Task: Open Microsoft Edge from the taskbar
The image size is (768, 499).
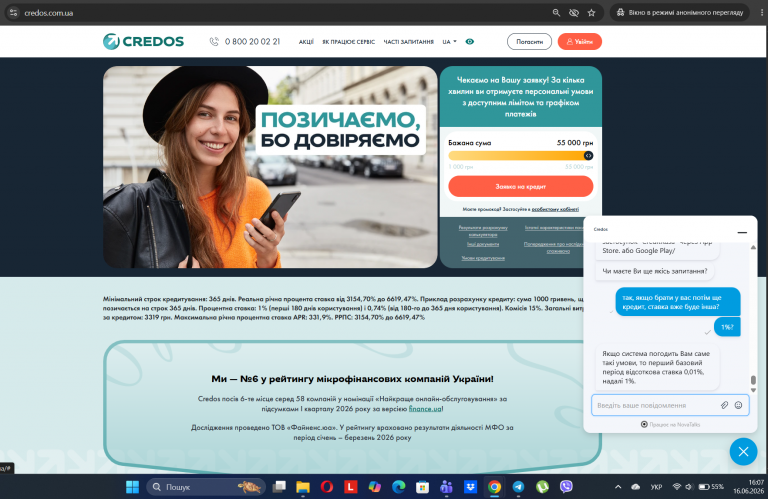Action: tap(399, 487)
